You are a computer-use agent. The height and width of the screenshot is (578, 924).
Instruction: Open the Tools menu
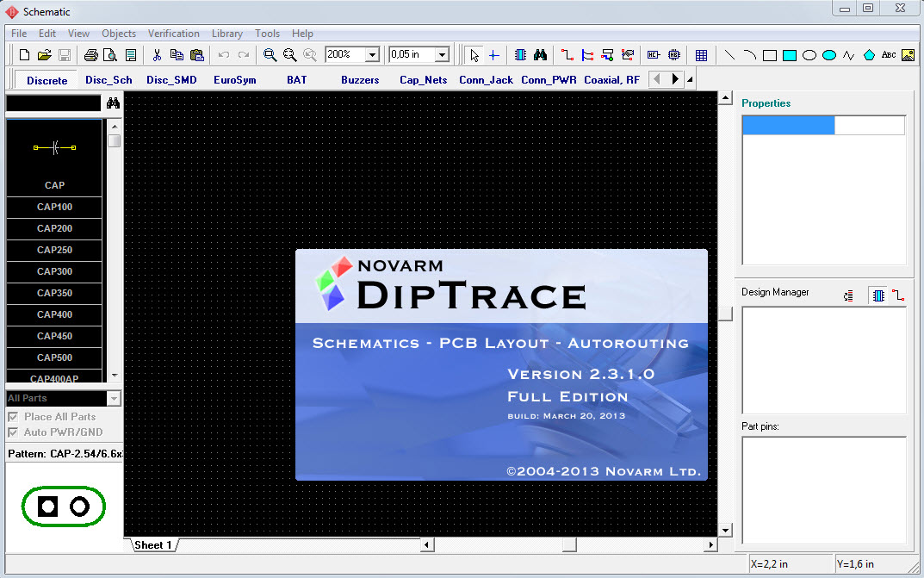click(x=267, y=34)
